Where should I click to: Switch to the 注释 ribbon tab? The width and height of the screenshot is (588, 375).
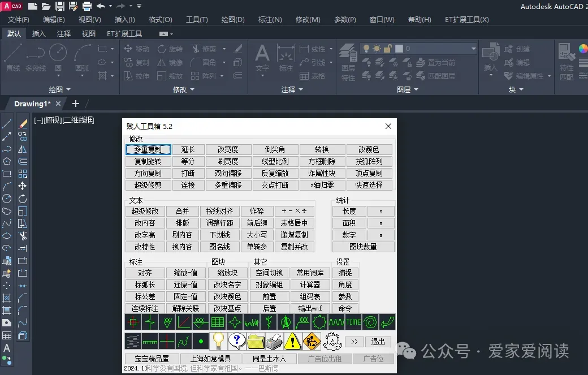click(x=64, y=34)
